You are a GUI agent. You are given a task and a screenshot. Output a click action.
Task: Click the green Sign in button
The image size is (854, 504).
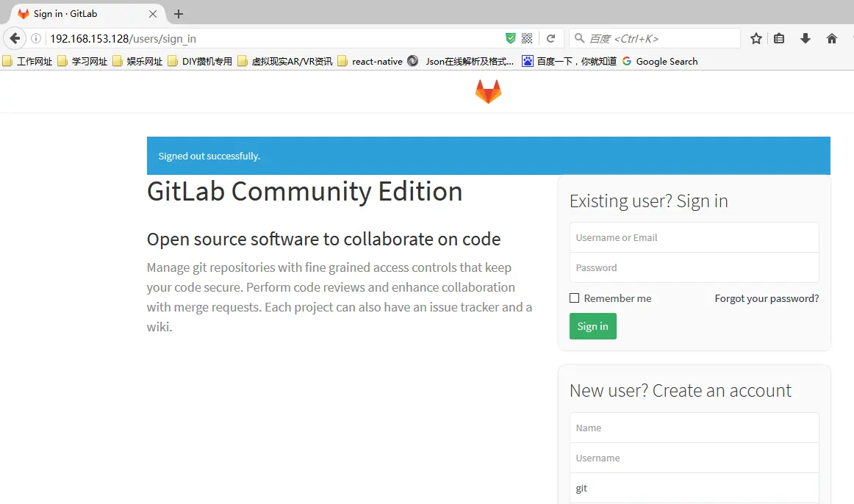[x=592, y=326]
